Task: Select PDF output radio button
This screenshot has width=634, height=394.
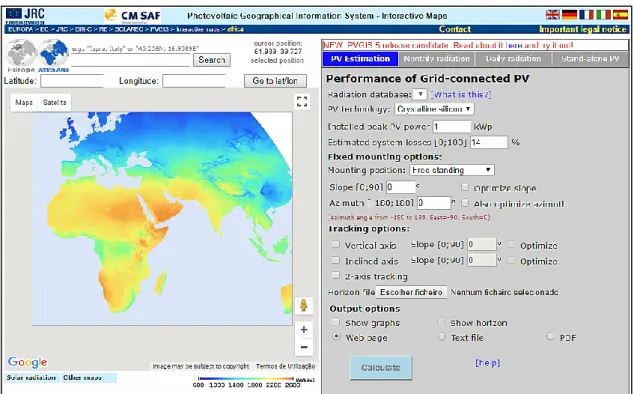Action: click(x=550, y=337)
